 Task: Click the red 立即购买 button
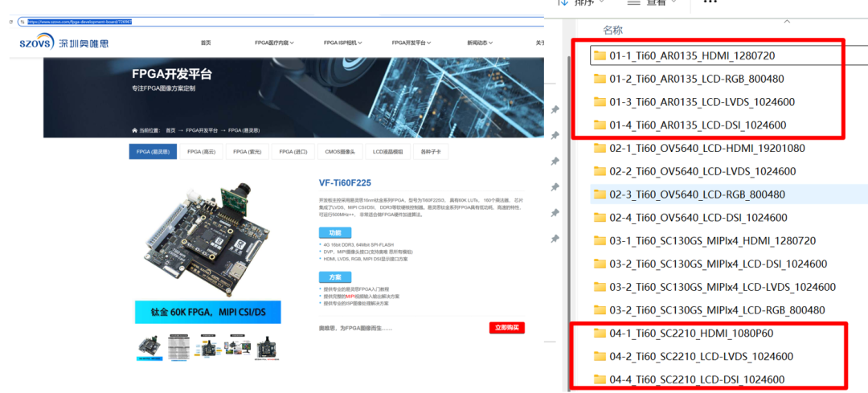coord(507,328)
